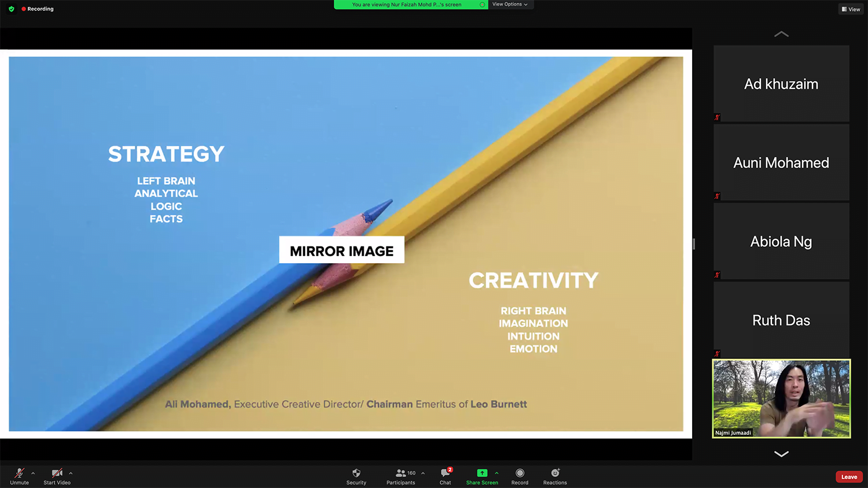Expand audio options arrow beside Unmute
868x488 pixels.
33,473
